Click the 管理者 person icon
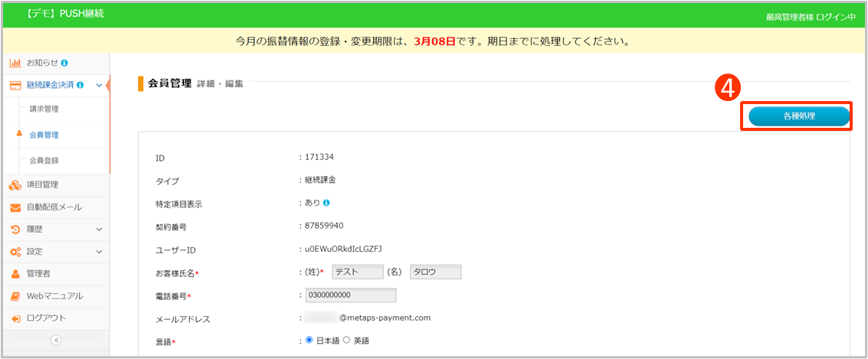Viewport: 868px width, 359px height. click(15, 273)
